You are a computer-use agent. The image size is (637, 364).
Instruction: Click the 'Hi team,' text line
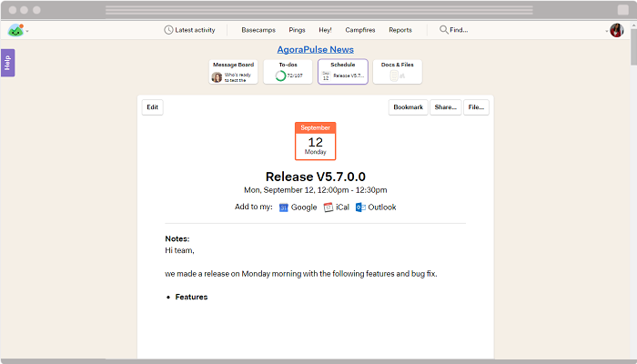[x=179, y=250]
